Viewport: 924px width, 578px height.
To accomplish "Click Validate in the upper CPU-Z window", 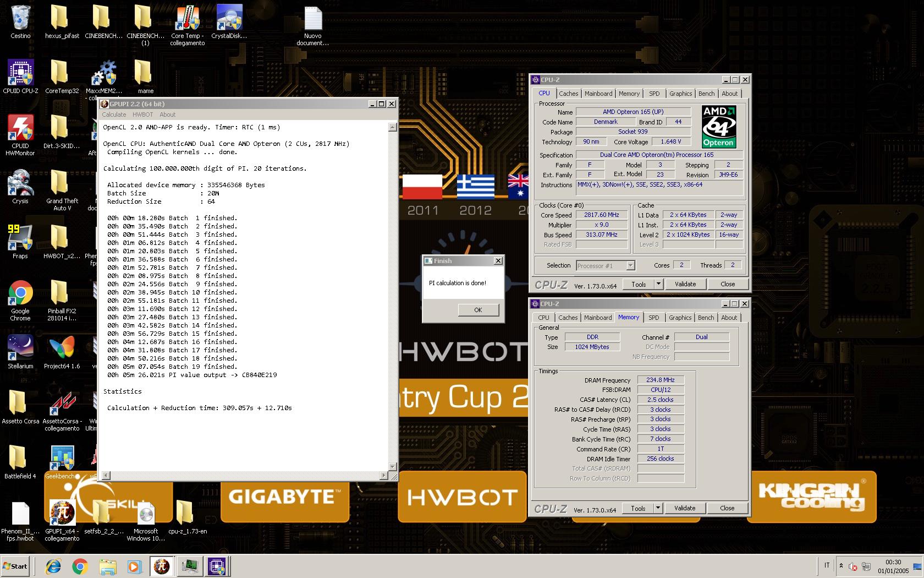I will tap(685, 284).
